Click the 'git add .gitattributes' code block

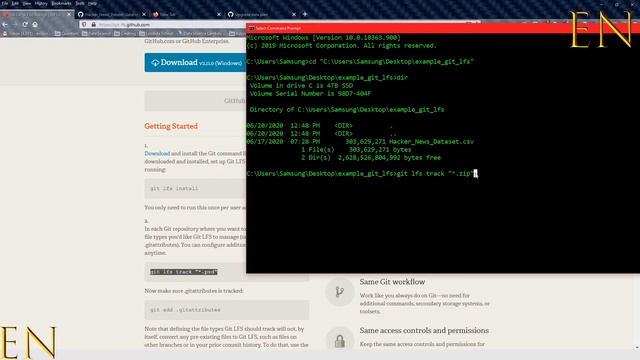(227, 310)
